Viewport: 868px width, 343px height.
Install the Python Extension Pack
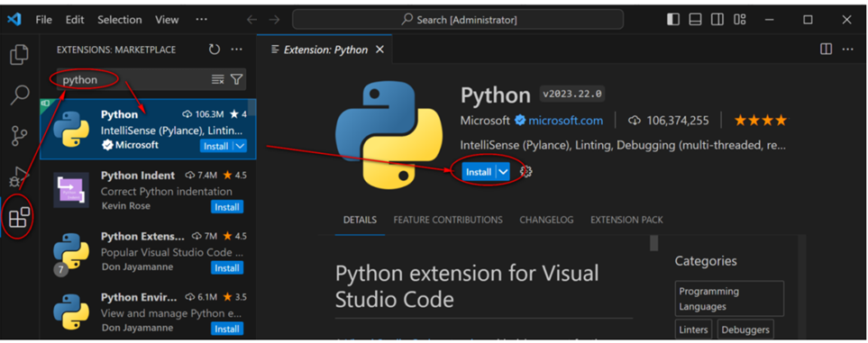coord(226,267)
